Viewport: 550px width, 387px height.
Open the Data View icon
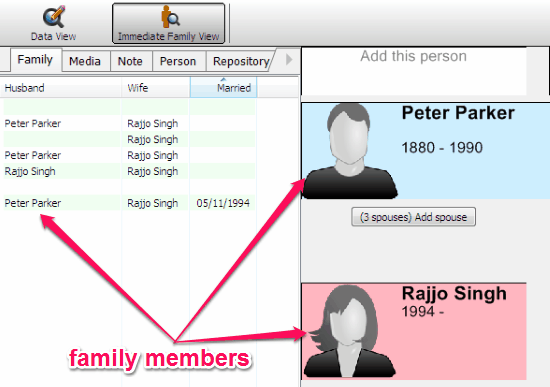[53, 17]
